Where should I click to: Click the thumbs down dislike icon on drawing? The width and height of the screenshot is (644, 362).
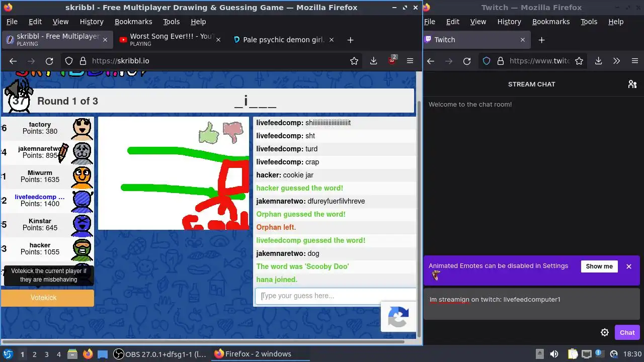233,132
